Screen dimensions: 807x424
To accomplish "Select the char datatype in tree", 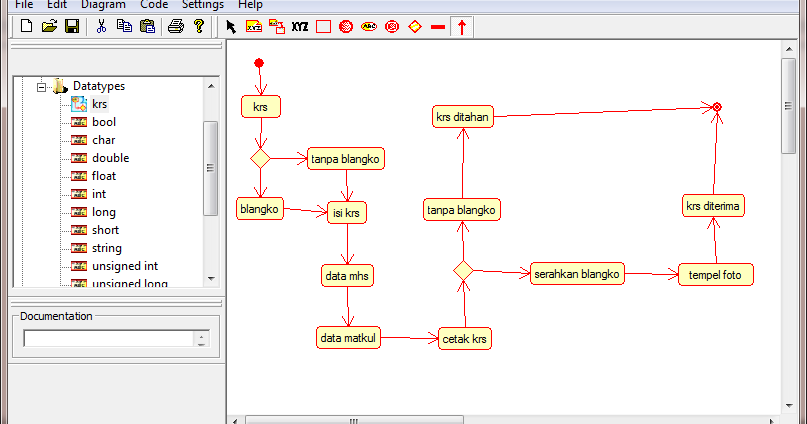I will 103,140.
